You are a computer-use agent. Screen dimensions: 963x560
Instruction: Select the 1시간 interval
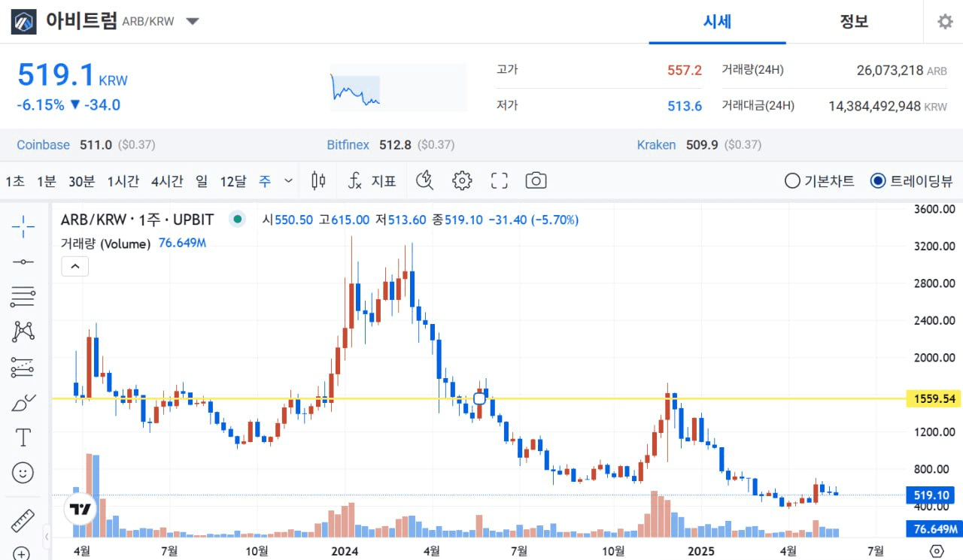pos(123,181)
